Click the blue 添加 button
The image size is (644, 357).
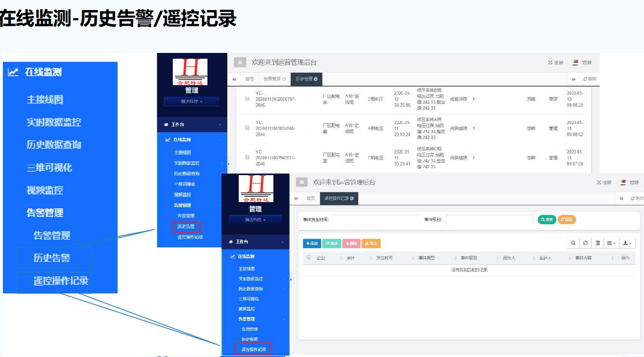tap(312, 243)
